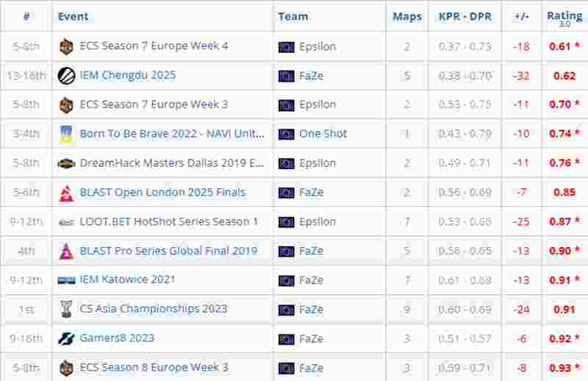Image resolution: width=588 pixels, height=381 pixels.
Task: Click the IEM Chengdu 2025 event logo
Action: (66, 75)
